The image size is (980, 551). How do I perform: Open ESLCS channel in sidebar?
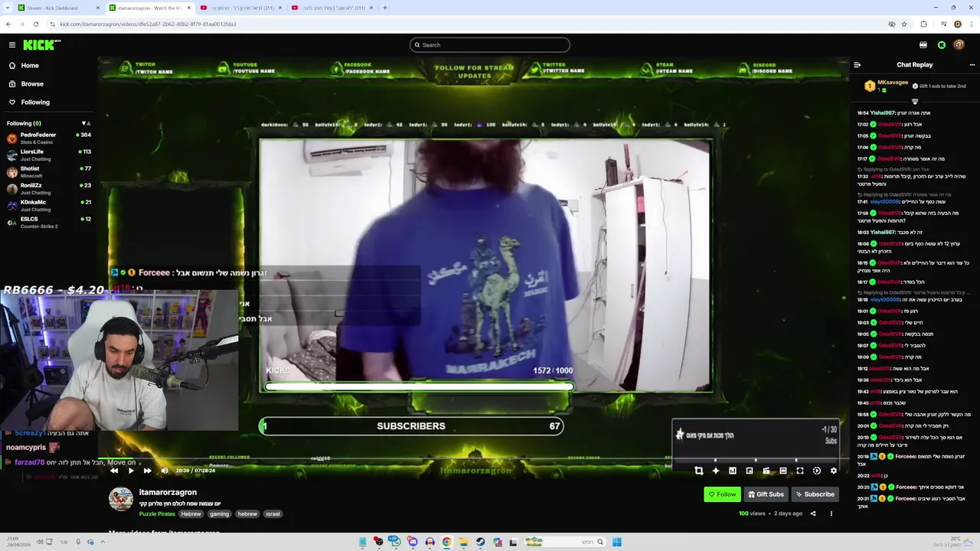[47, 222]
